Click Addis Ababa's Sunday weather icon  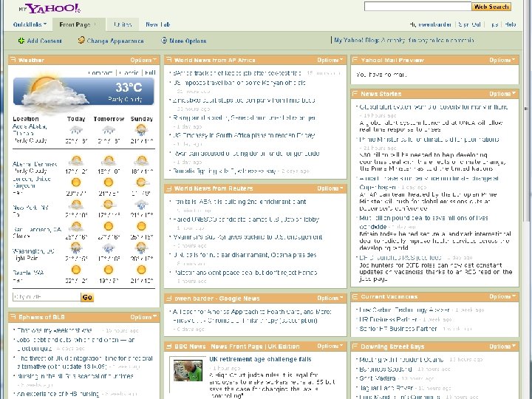pos(141,129)
